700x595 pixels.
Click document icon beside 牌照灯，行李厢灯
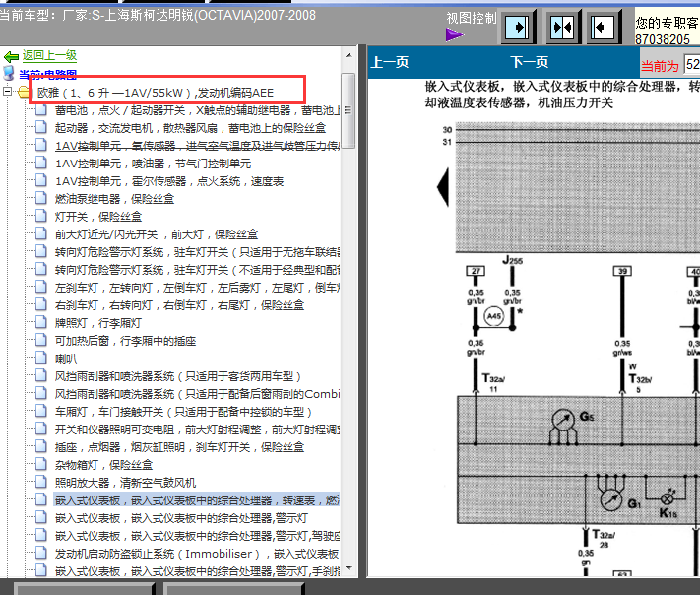coord(41,322)
